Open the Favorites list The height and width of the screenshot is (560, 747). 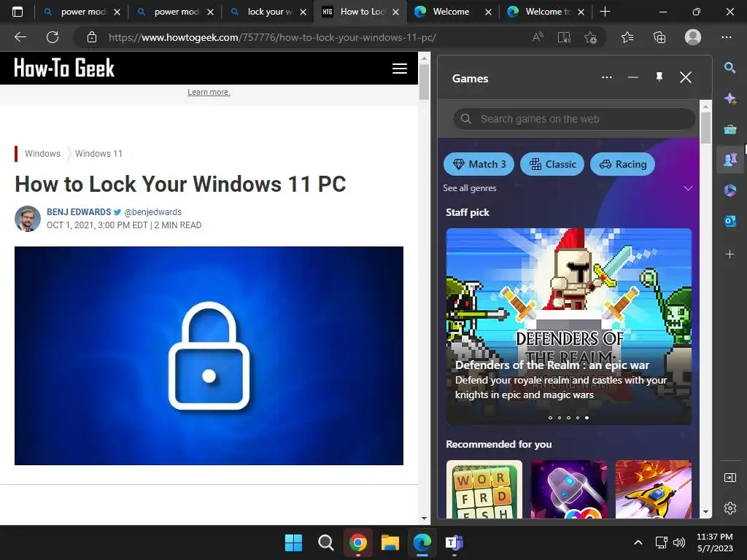(627, 37)
